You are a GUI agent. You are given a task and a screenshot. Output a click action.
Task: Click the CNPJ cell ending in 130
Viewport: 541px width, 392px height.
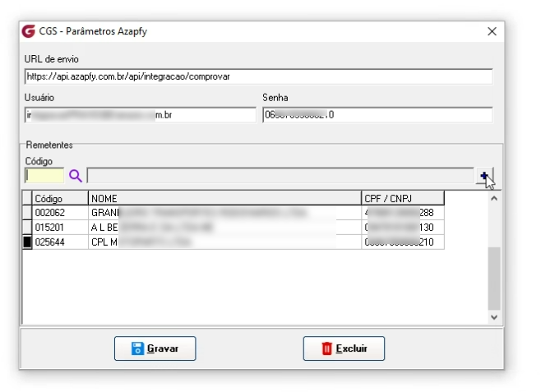click(403, 227)
